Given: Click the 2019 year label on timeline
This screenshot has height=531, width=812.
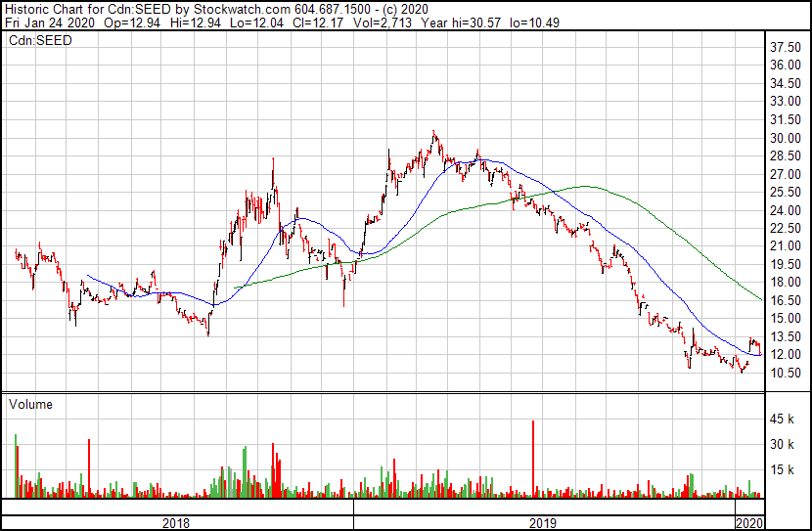Looking at the screenshot, I should [543, 523].
